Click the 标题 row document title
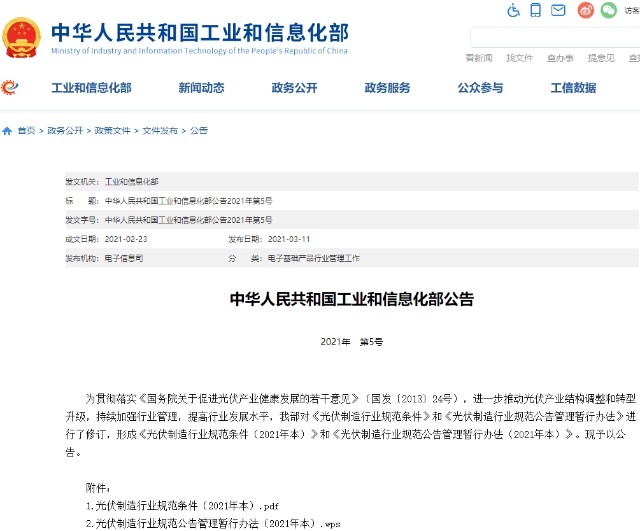The width and height of the screenshot is (640, 531). click(189, 201)
